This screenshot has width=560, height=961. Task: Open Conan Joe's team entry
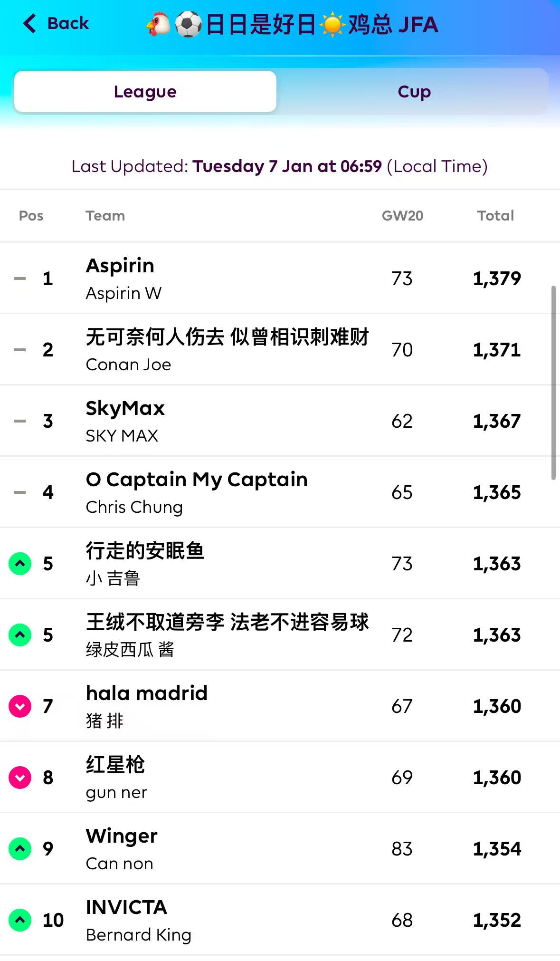[129, 365]
